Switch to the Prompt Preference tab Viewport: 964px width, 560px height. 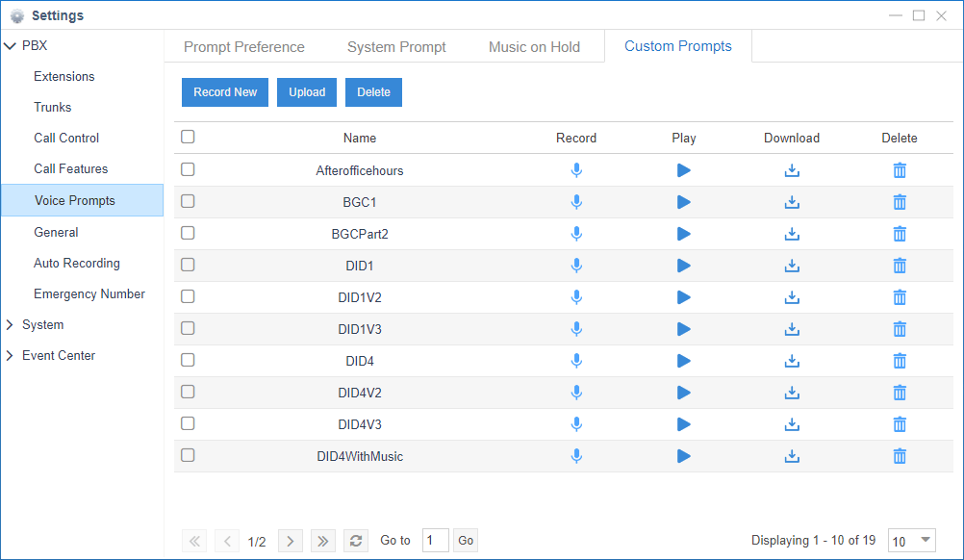pos(244,47)
